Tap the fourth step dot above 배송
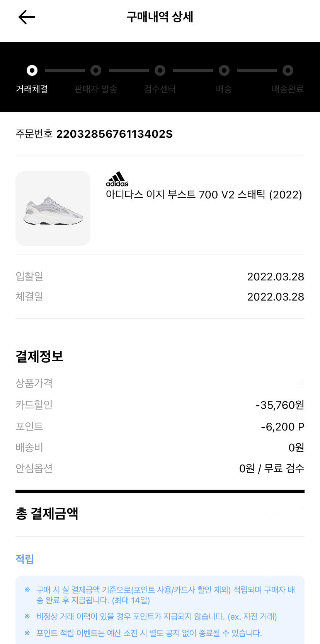The image size is (320, 644). click(x=224, y=70)
